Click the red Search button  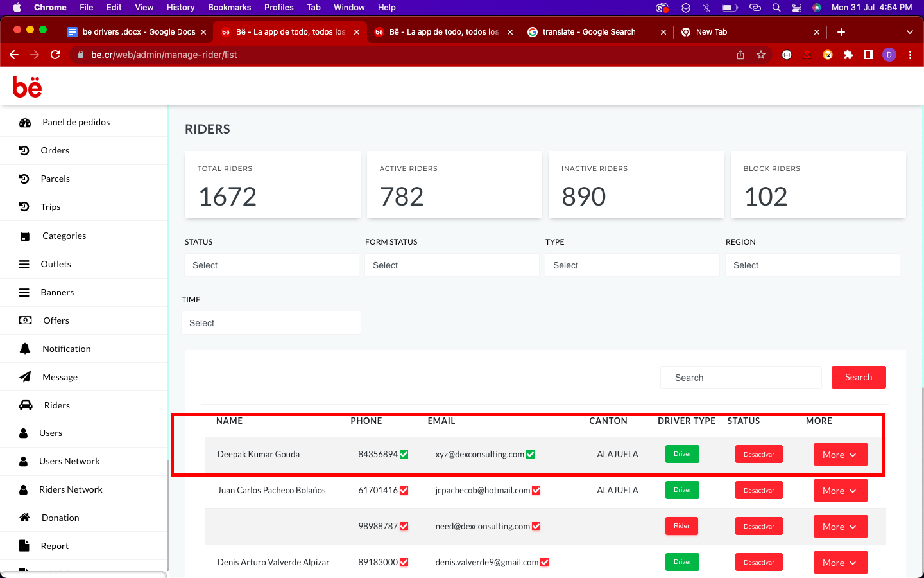pyautogui.click(x=858, y=378)
